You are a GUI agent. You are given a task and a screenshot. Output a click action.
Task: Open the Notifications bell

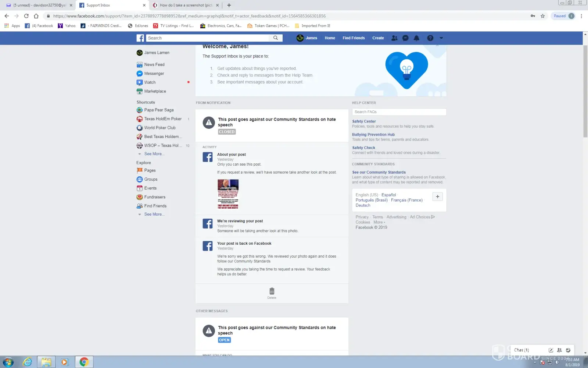pyautogui.click(x=416, y=38)
